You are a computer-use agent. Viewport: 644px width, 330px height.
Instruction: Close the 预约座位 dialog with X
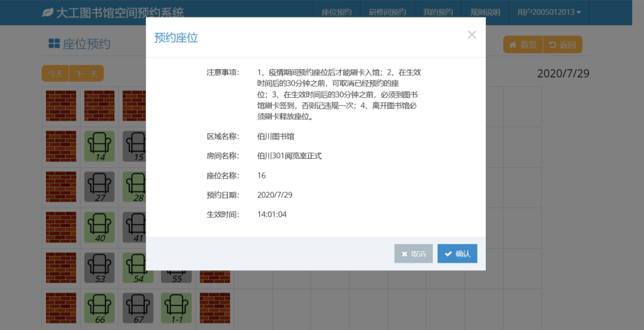(x=472, y=35)
